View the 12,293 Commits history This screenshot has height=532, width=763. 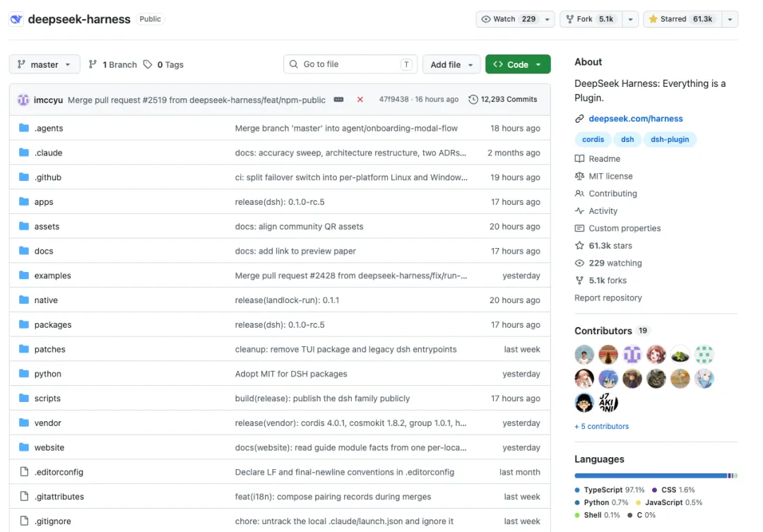tap(503, 100)
